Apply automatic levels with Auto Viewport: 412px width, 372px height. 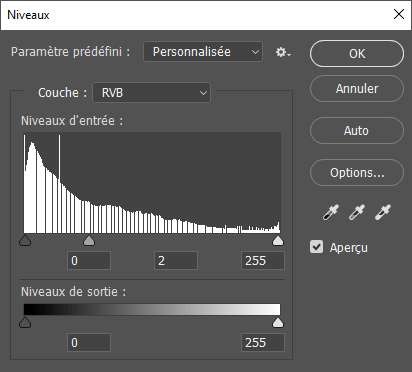[x=357, y=131]
